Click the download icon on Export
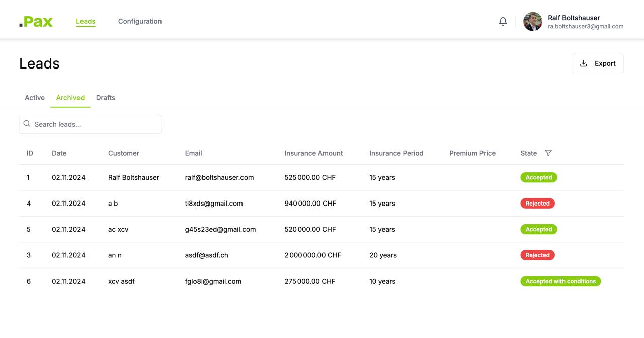The image size is (644, 338). pyautogui.click(x=584, y=63)
